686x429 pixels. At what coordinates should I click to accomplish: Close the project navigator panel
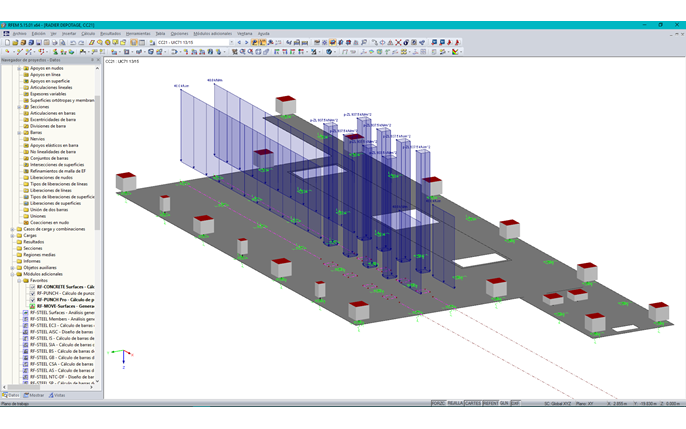coord(98,60)
